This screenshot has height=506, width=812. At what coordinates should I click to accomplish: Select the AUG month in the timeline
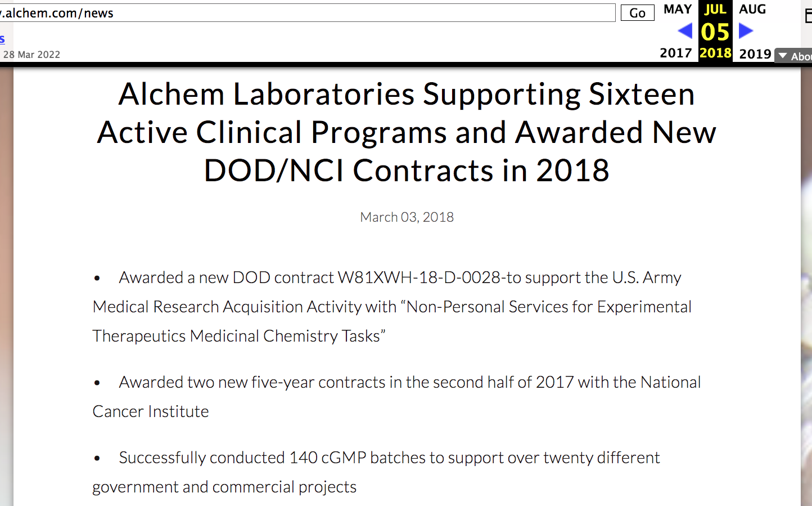coord(752,10)
